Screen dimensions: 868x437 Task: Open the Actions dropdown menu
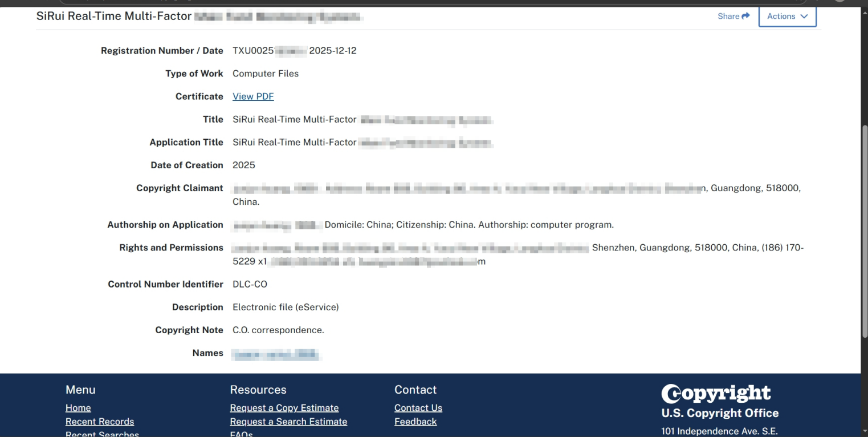pyautogui.click(x=787, y=16)
